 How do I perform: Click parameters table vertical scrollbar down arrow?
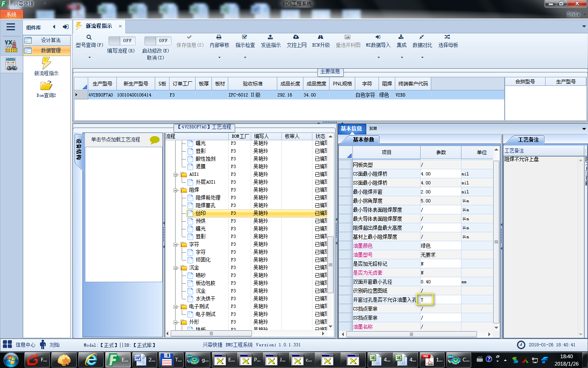496,328
